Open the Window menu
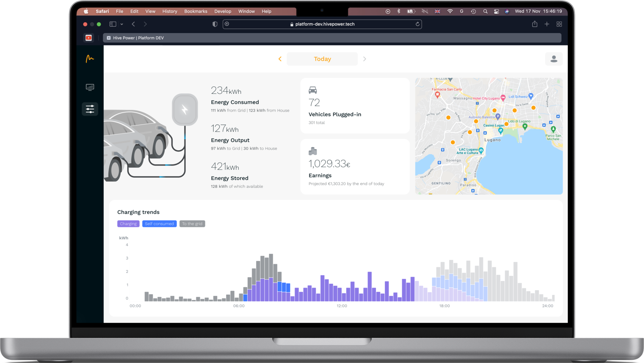 tap(247, 11)
